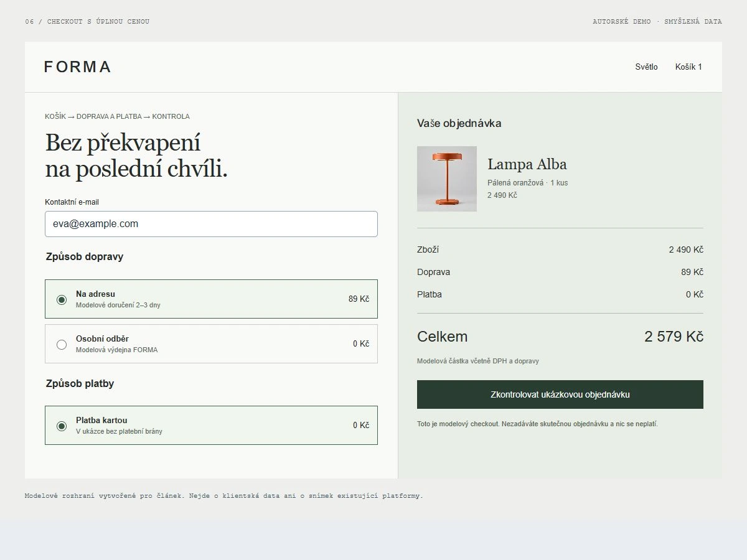Click the 0 Kč price in Osobní odběr option

coord(361,343)
